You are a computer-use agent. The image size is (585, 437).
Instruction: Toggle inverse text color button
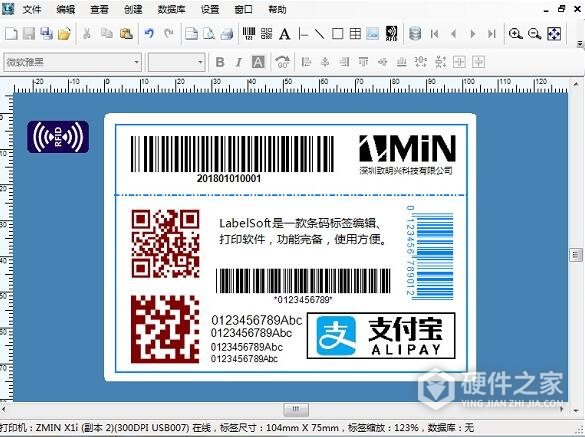pyautogui.click(x=258, y=62)
